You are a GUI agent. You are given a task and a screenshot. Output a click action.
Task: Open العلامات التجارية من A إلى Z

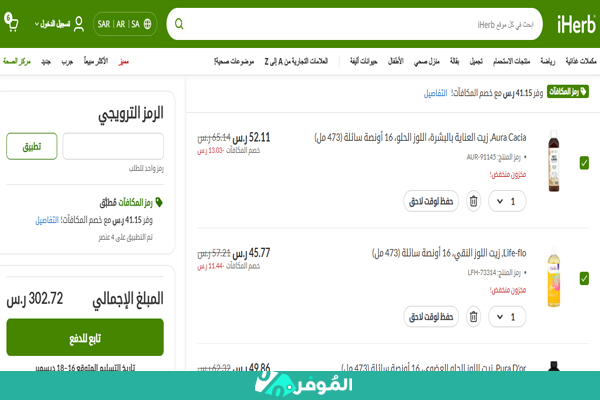pyautogui.click(x=296, y=61)
